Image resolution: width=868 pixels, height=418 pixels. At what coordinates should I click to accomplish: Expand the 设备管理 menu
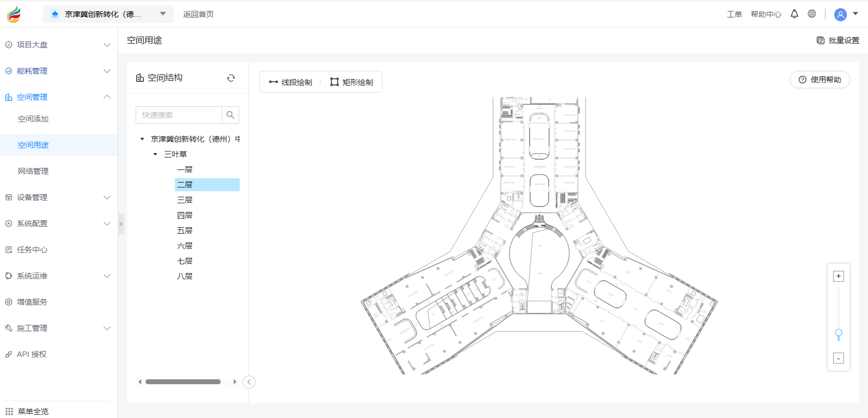click(x=58, y=197)
